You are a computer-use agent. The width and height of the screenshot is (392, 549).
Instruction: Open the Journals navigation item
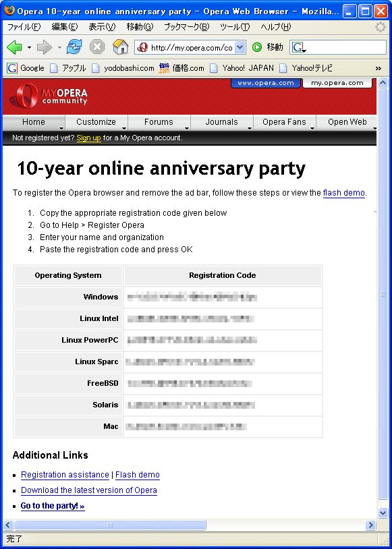click(x=221, y=122)
